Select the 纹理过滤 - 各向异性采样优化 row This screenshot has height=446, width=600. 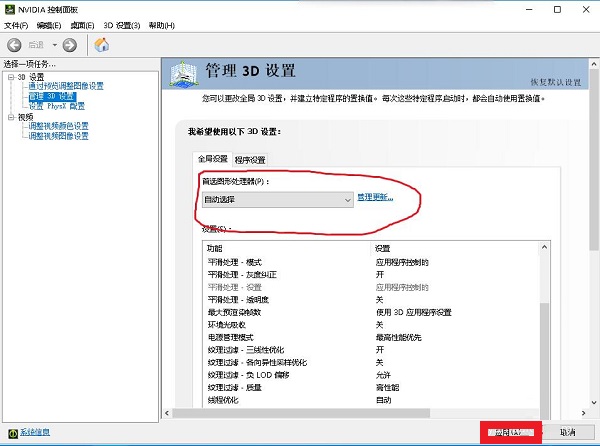(372, 363)
